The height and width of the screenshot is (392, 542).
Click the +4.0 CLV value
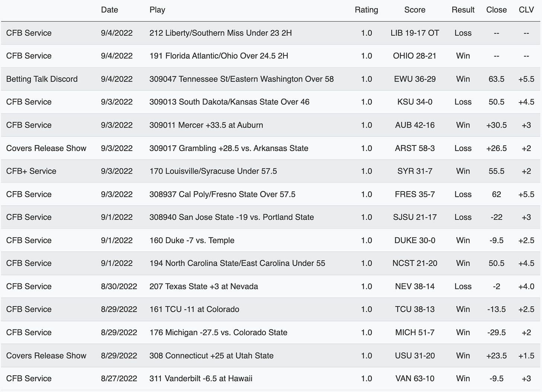(x=526, y=287)
